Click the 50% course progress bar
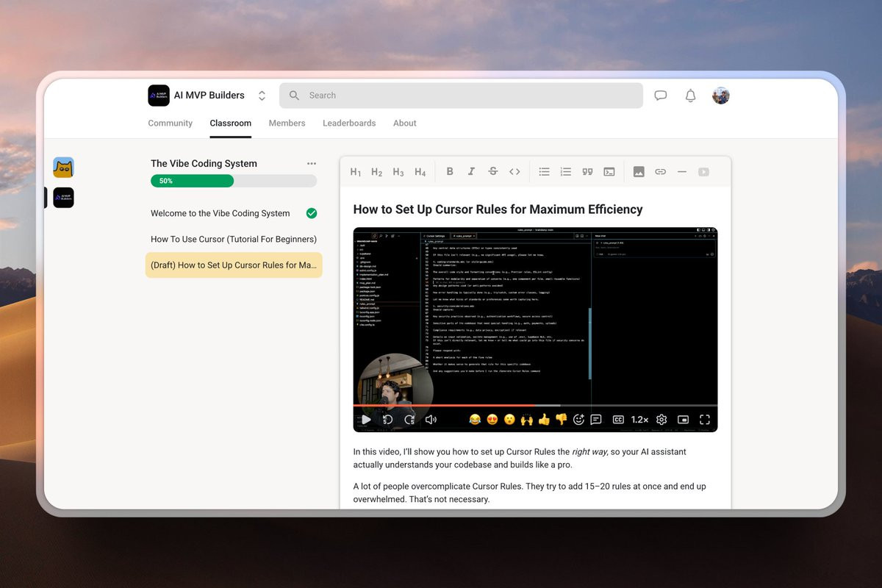The width and height of the screenshot is (882, 588). [234, 181]
